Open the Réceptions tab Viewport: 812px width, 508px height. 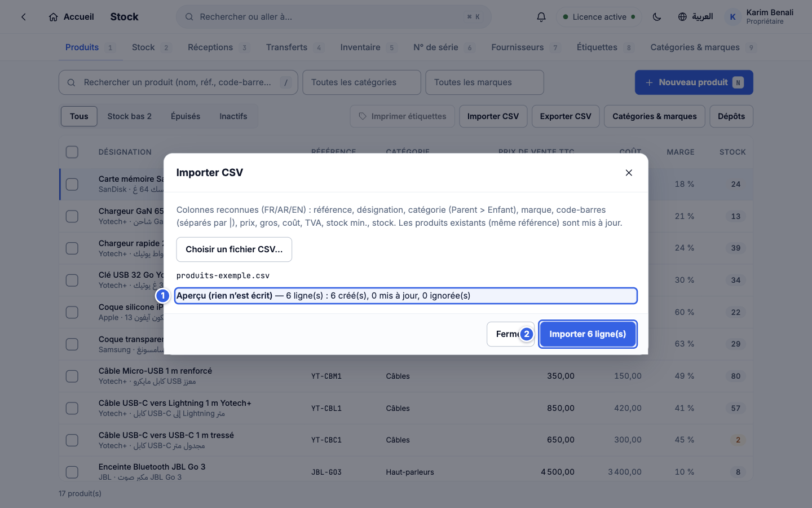click(x=218, y=47)
